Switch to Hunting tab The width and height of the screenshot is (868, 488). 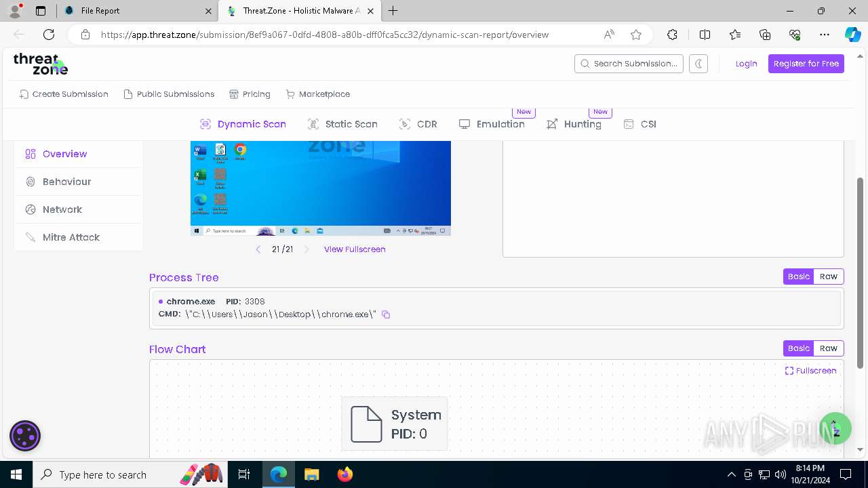[x=574, y=124]
